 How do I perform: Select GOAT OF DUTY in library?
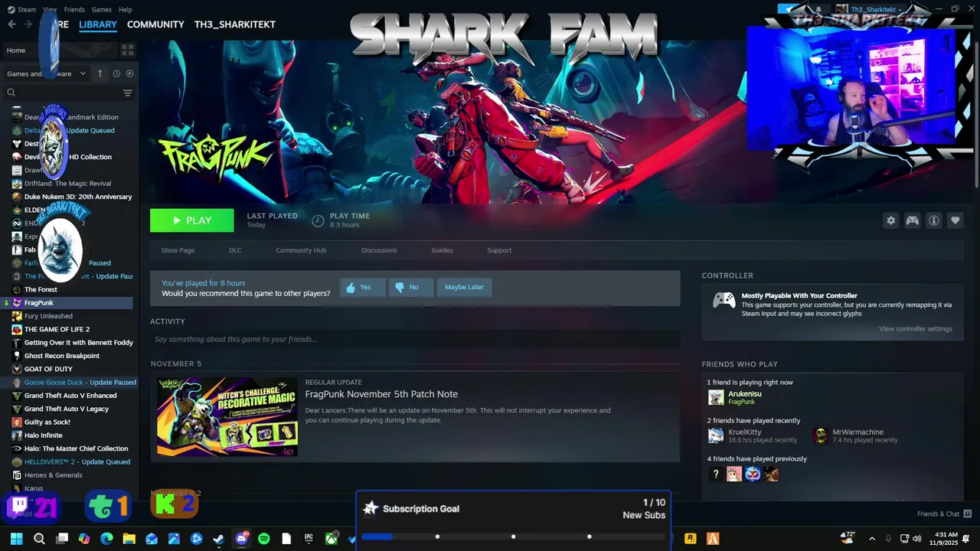[48, 369]
